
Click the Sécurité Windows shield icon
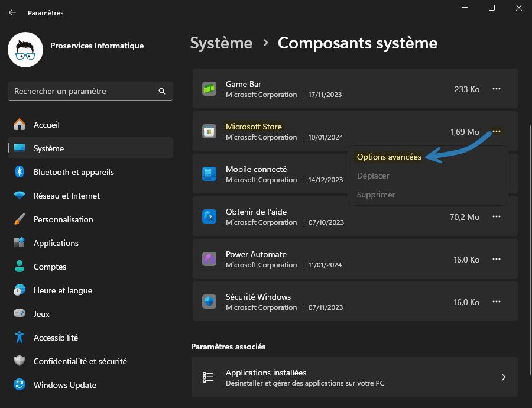209,302
